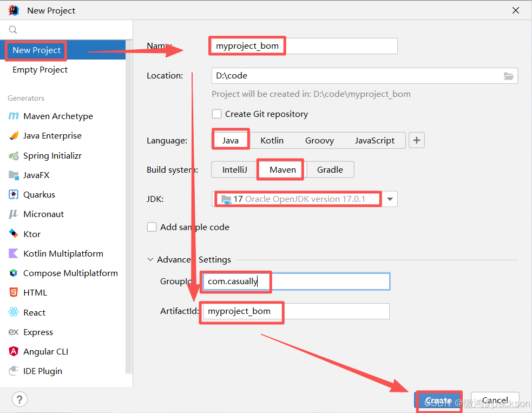The width and height of the screenshot is (532, 413).
Task: Click the IntelliJ IDEA logo in title bar
Action: pyautogui.click(x=14, y=10)
